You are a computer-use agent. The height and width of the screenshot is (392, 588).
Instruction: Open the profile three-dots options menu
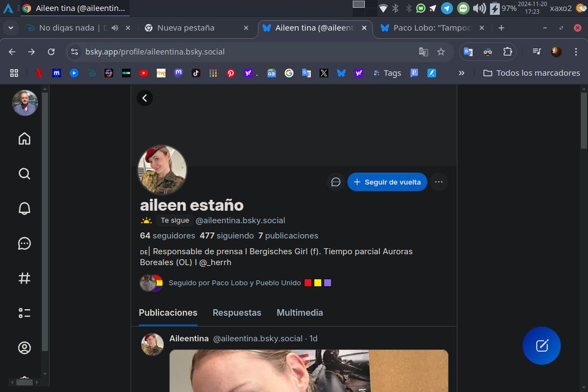point(439,182)
